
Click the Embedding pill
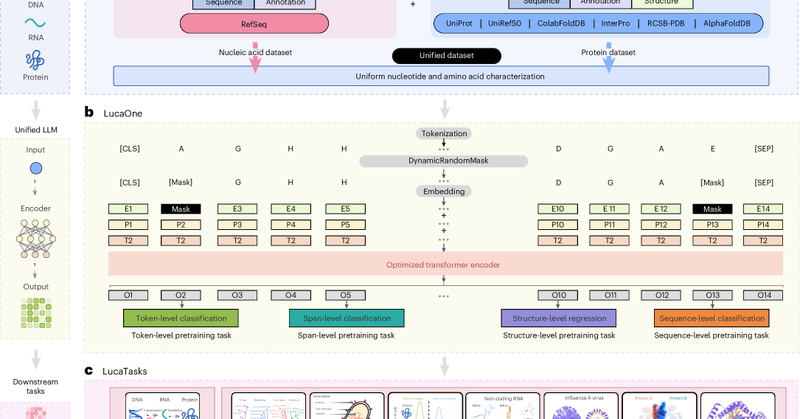[444, 191]
